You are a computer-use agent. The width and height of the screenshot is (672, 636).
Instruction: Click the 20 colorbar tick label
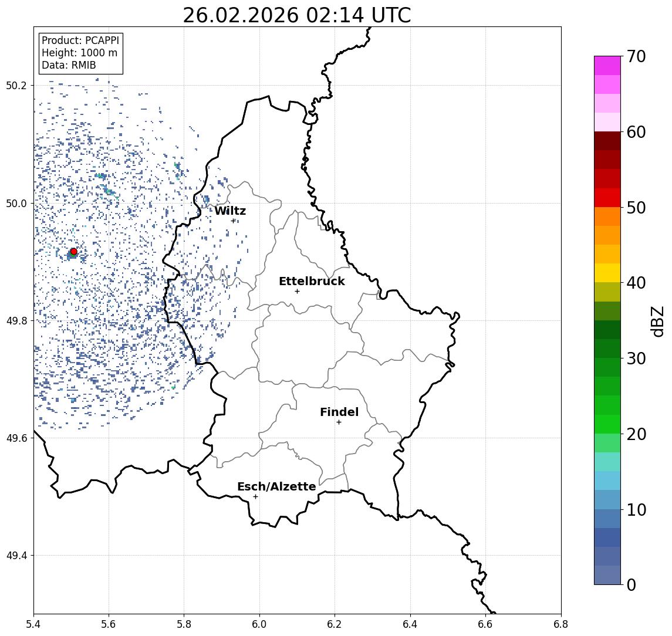636,434
